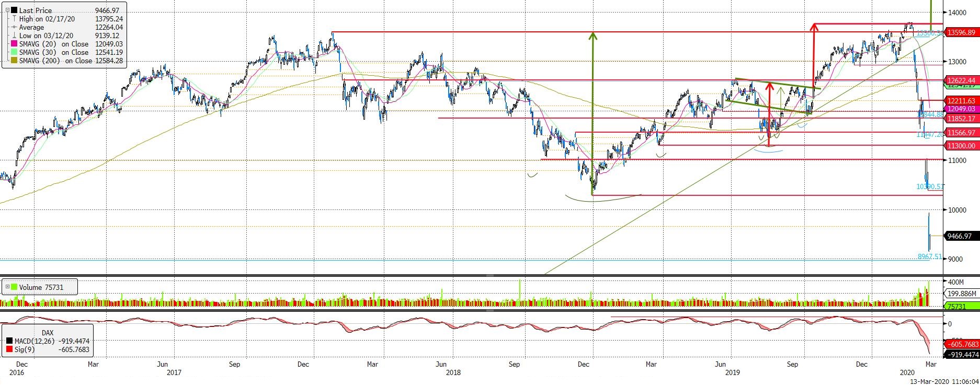Click the Average value 12264.04 in legend
This screenshot has height=386, width=980.
coord(109,27)
